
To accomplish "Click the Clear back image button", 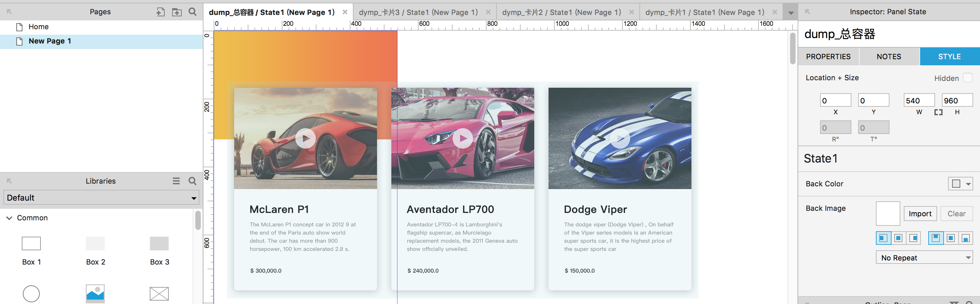I will 957,214.
